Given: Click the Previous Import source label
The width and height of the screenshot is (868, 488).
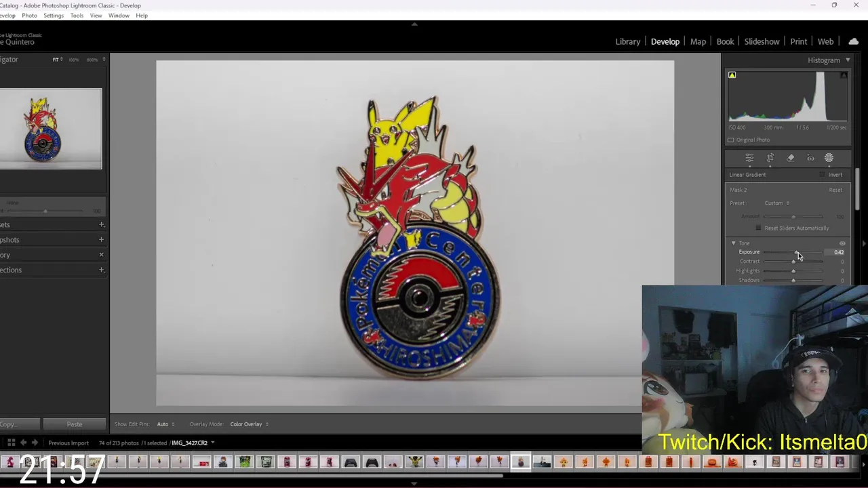Looking at the screenshot, I should click(68, 443).
